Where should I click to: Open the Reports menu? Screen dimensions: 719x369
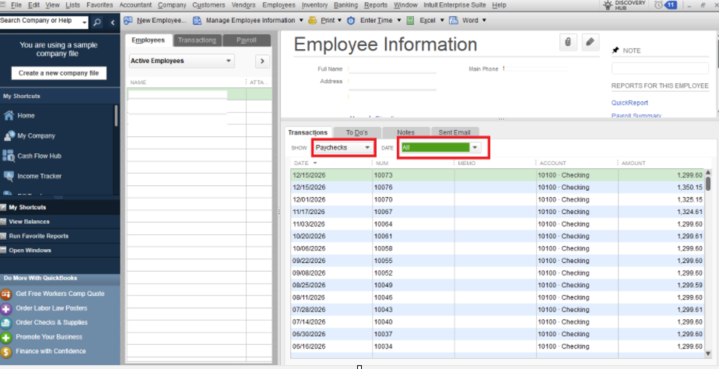point(376,5)
